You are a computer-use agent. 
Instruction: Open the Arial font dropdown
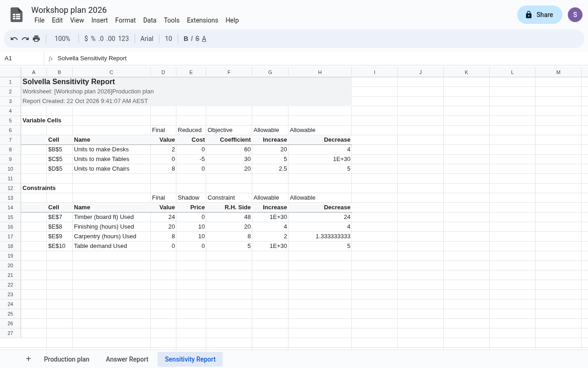pyautogui.click(x=147, y=39)
